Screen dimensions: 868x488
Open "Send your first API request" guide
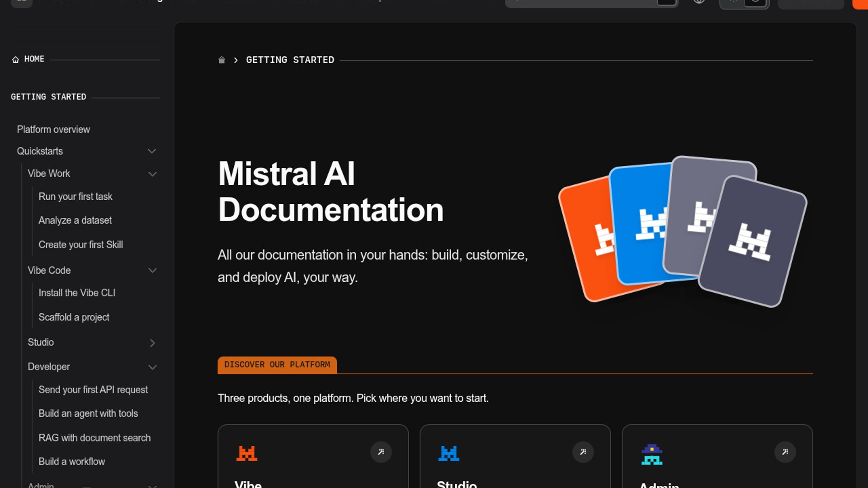coord(93,390)
